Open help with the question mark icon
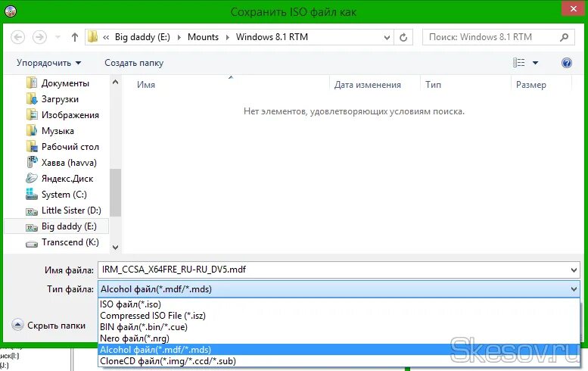The width and height of the screenshot is (588, 371). (567, 63)
